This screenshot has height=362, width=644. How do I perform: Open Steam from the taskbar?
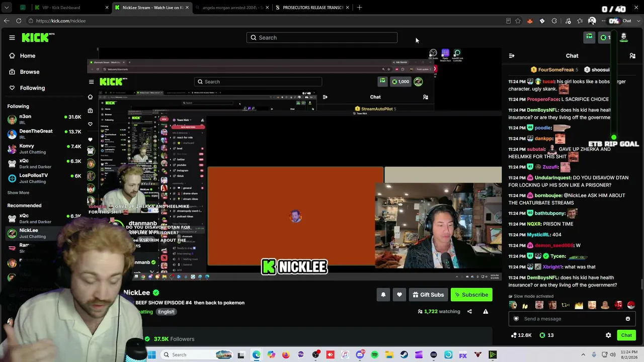404,355
